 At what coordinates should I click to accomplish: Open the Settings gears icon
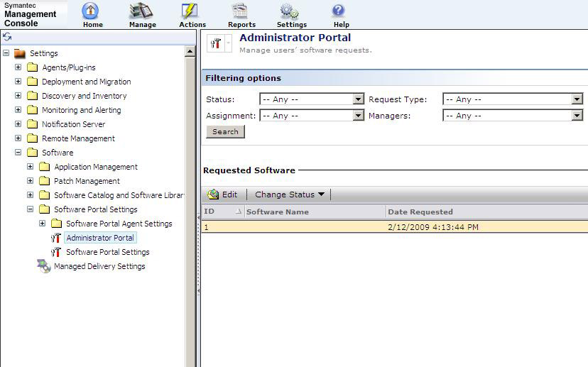click(290, 11)
